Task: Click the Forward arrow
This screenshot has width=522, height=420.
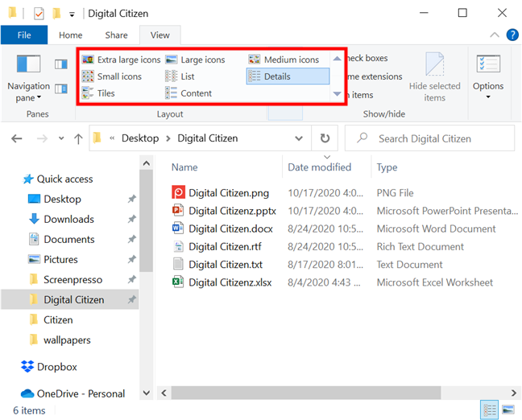Action: click(42, 138)
